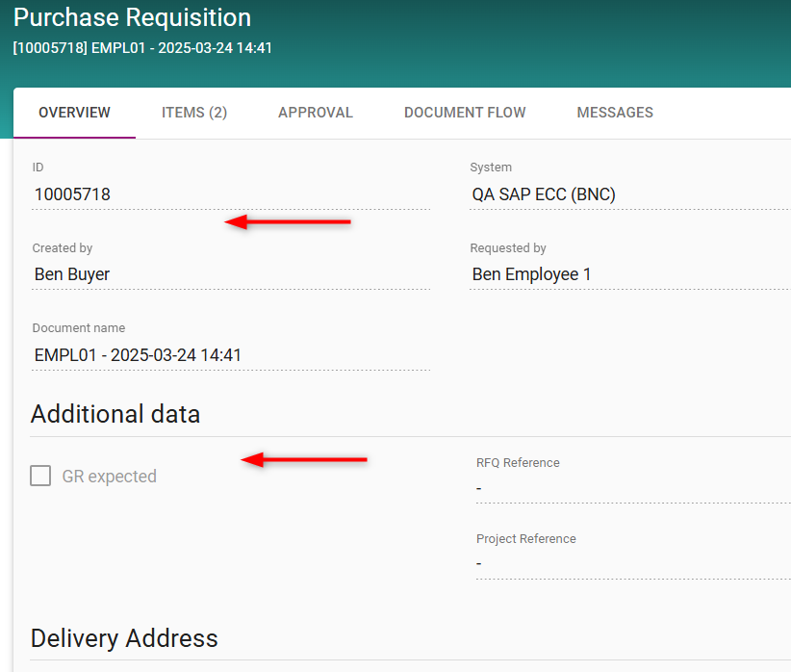This screenshot has height=672, width=791.
Task: Select the Document Flow tab
Action: (465, 113)
